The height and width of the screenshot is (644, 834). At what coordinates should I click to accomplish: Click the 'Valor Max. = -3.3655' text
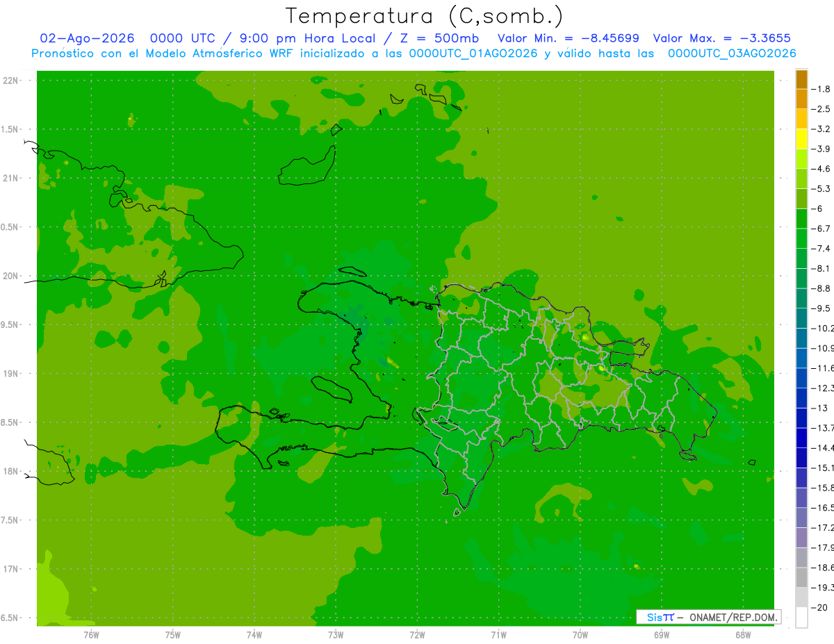[x=722, y=38]
